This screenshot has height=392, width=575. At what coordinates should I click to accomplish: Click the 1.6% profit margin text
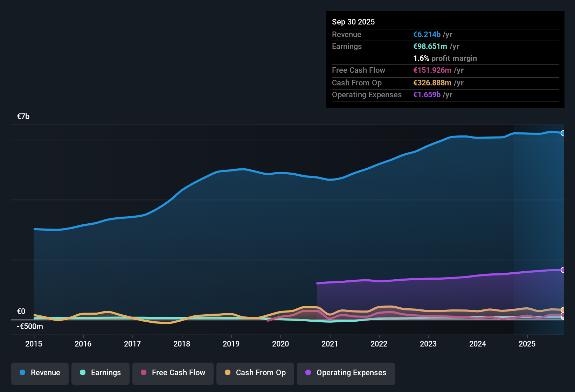[445, 58]
